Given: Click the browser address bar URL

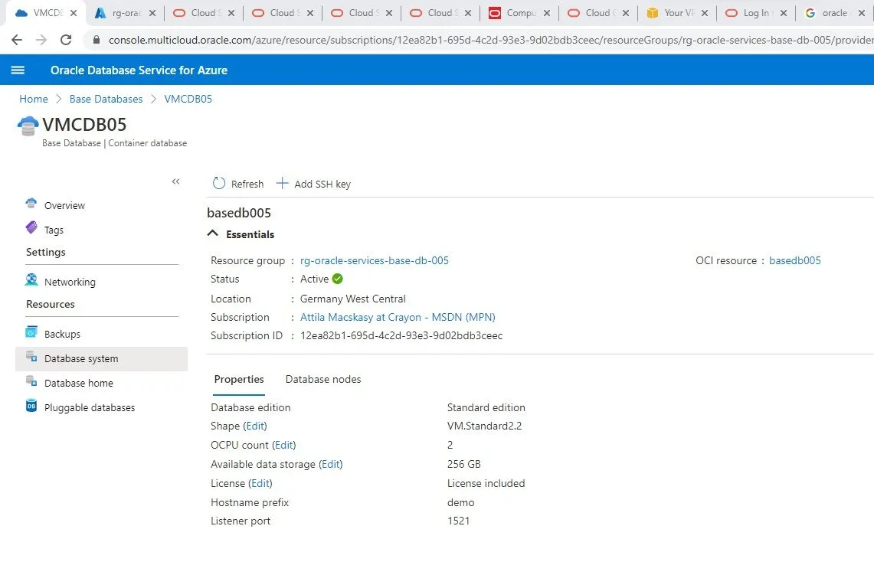Looking at the screenshot, I should pyautogui.click(x=490, y=40).
